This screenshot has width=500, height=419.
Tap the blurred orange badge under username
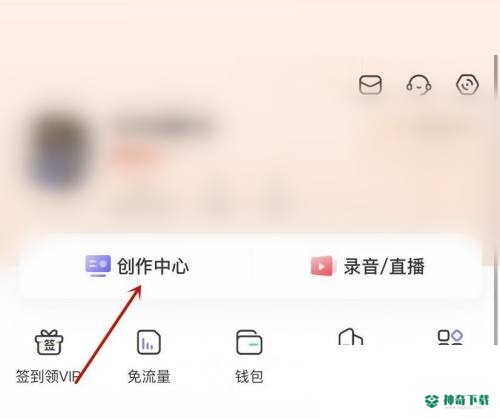[133, 155]
